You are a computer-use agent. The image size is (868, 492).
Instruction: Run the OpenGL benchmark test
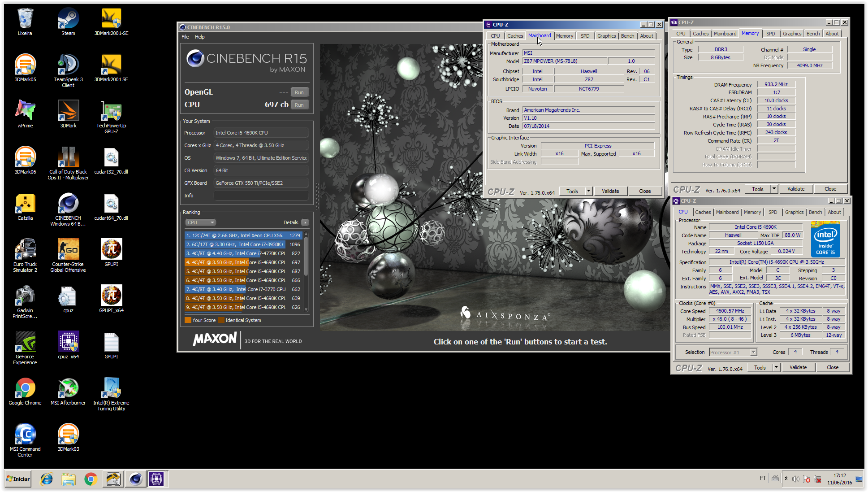(299, 92)
